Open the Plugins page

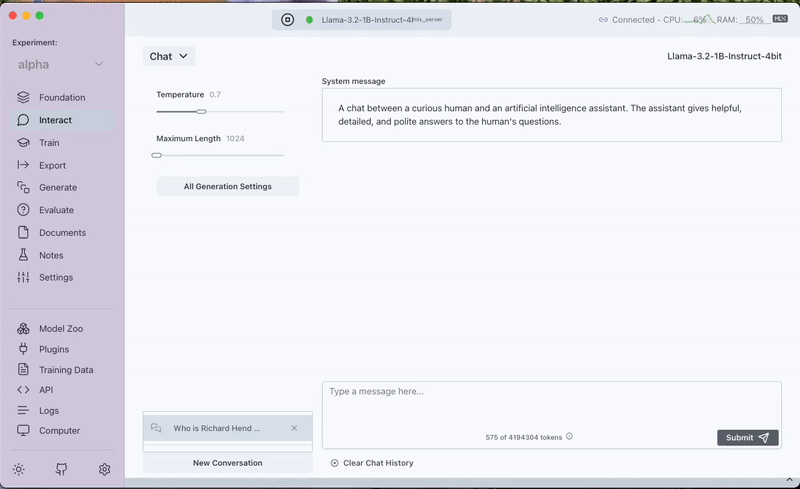tap(54, 349)
